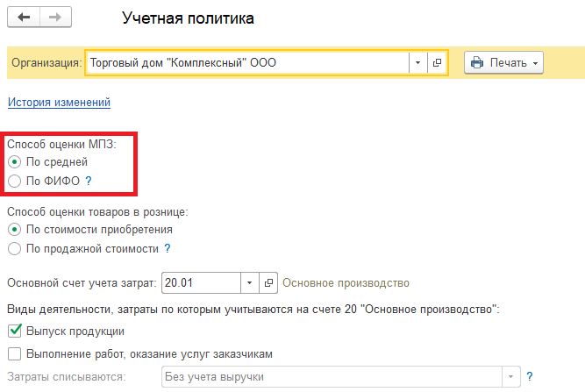This screenshot has width=585, height=392.
Task: Expand the Организация dropdown list
Action: click(x=417, y=62)
